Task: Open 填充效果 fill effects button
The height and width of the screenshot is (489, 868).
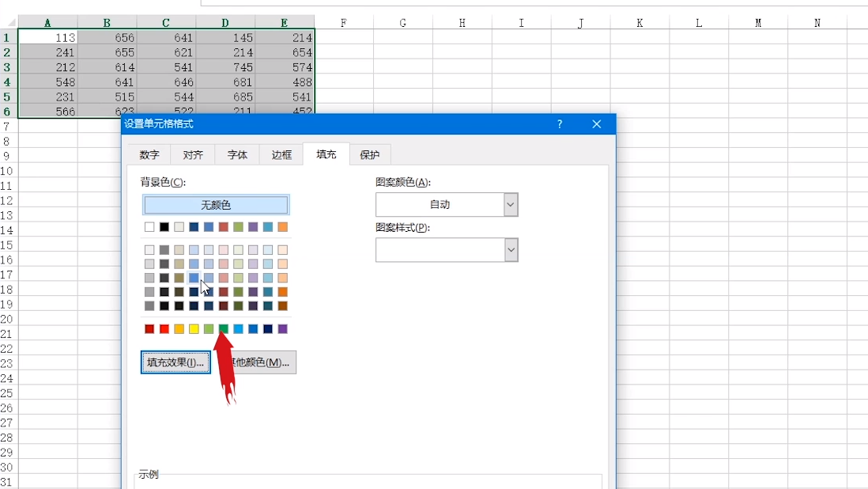Action: 175,362
